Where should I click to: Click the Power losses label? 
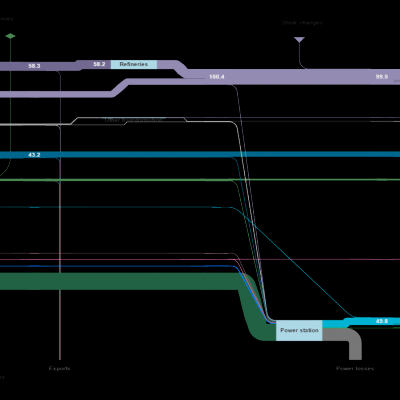pyautogui.click(x=355, y=368)
